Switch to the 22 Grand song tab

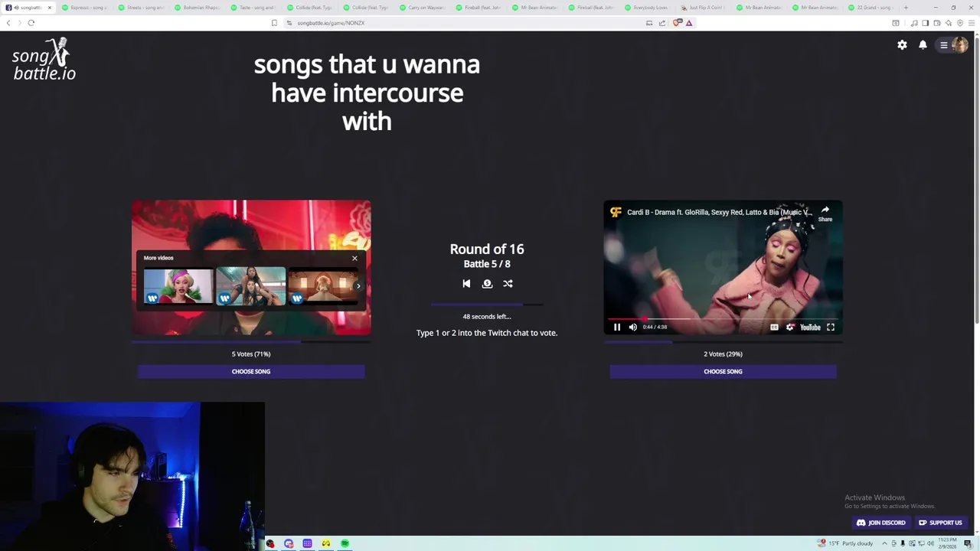pyautogui.click(x=873, y=8)
